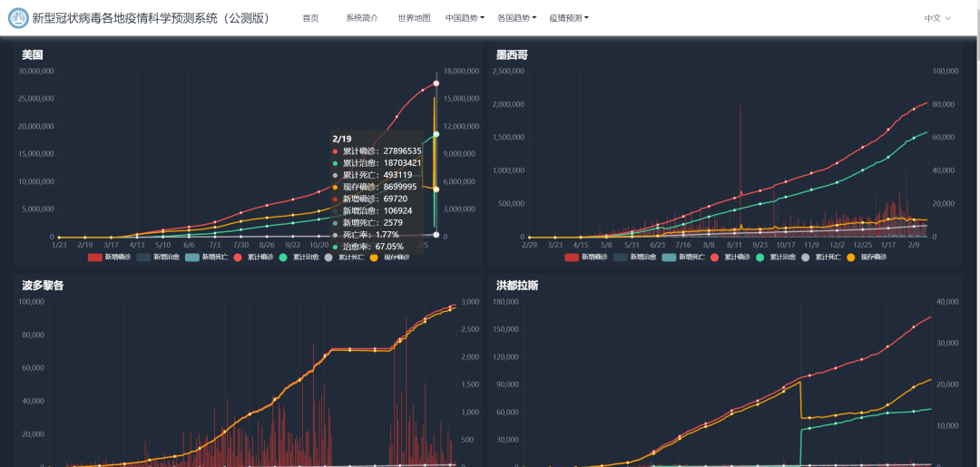
Task: Click tooltip row 新增确诊：69720
Action: [x=370, y=199]
